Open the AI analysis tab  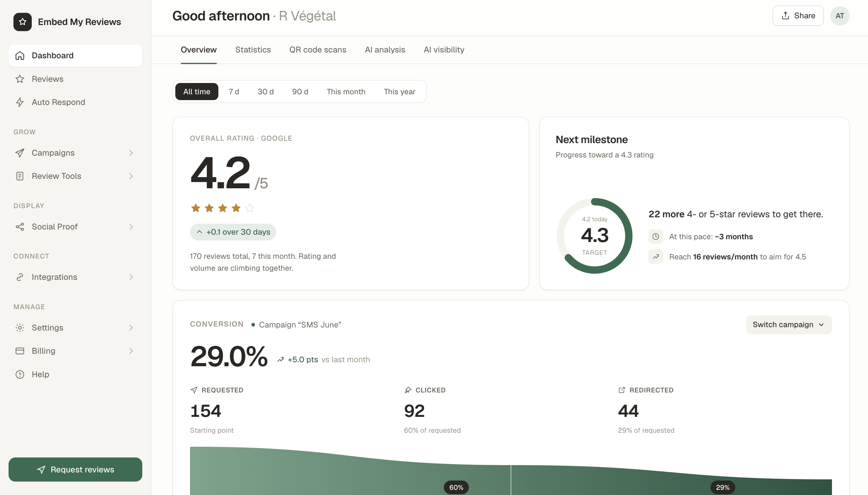click(385, 50)
